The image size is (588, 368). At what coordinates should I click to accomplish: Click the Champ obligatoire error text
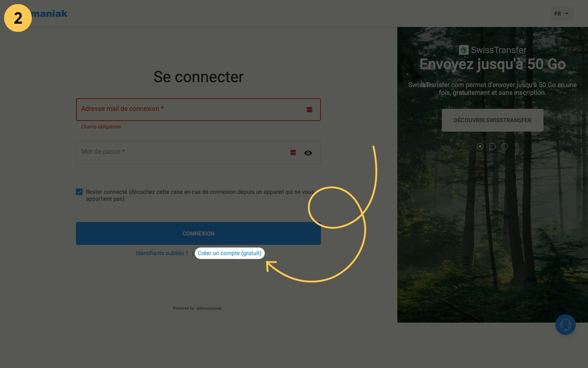tap(101, 127)
